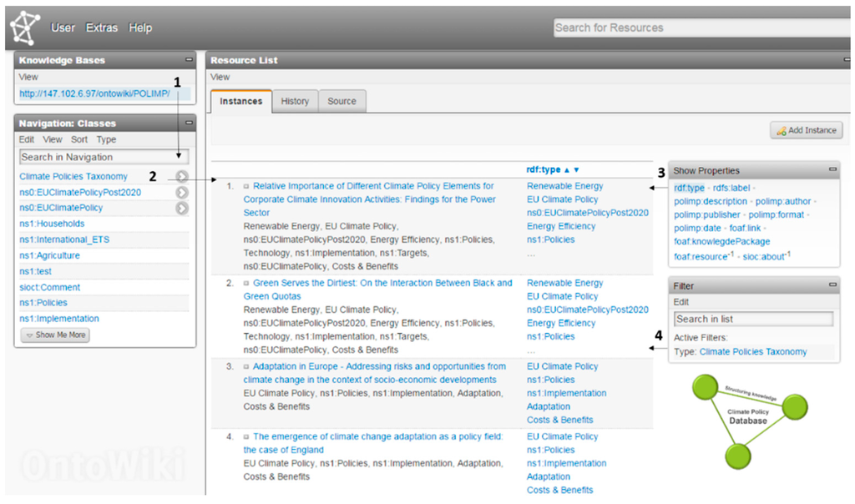Image resolution: width=855 pixels, height=504 pixels.
Task: Focus the Search for Resources field
Action: (x=701, y=28)
